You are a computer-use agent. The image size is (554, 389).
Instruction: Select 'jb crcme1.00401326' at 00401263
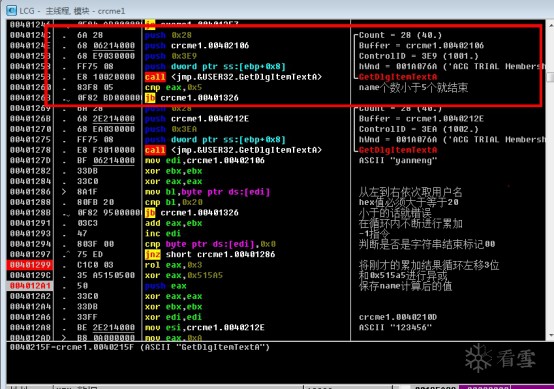191,98
